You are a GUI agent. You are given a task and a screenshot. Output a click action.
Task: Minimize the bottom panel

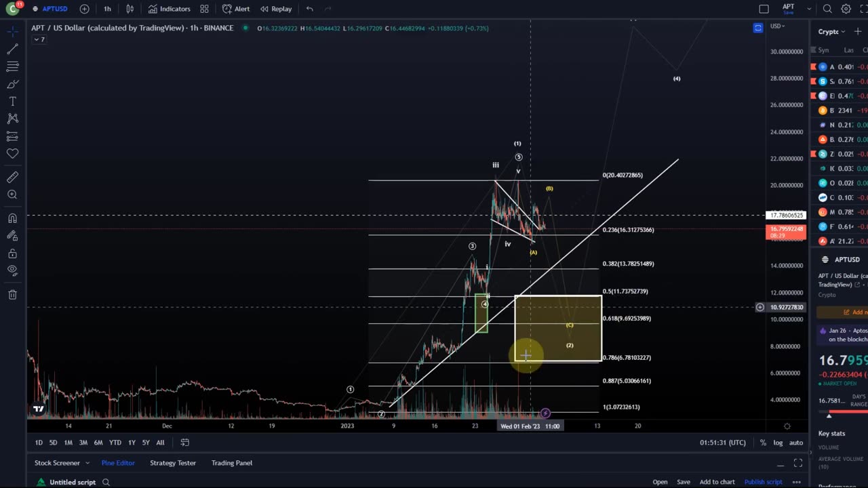[781, 464]
